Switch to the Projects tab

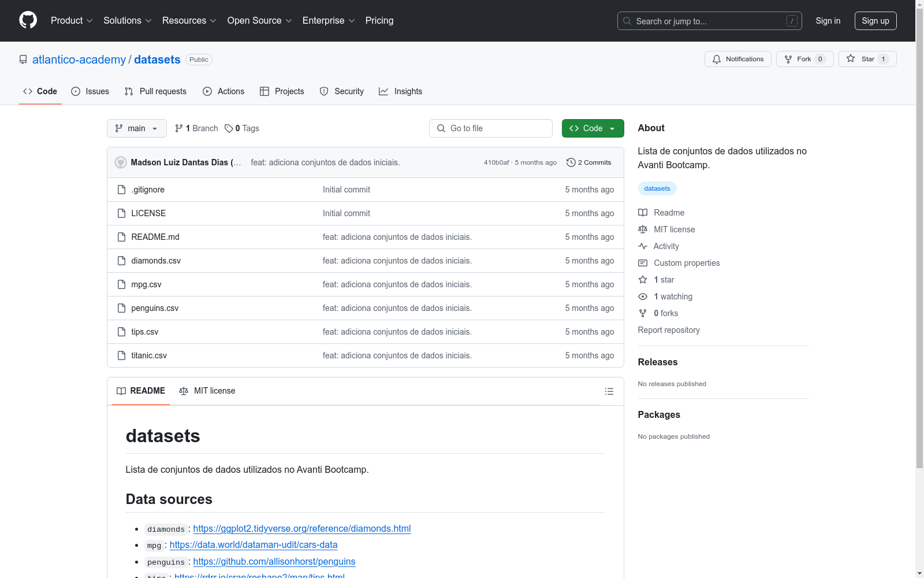(x=282, y=91)
